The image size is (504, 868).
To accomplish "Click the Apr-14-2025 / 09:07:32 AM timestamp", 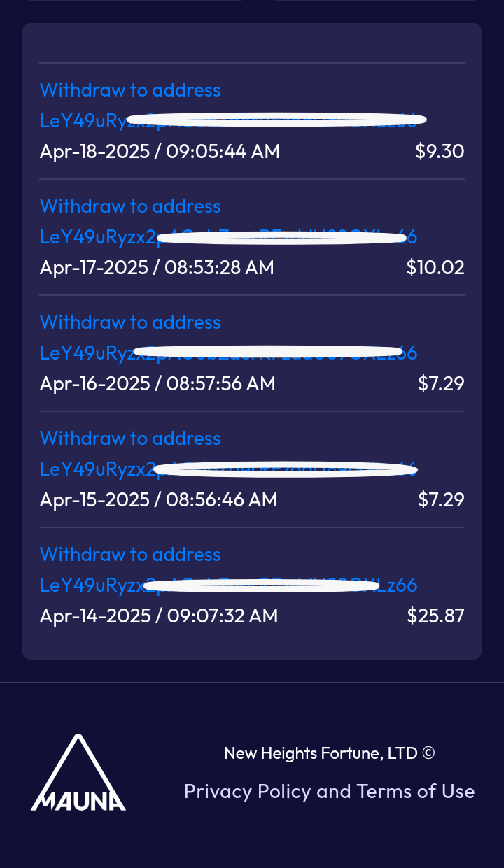I will tap(159, 616).
